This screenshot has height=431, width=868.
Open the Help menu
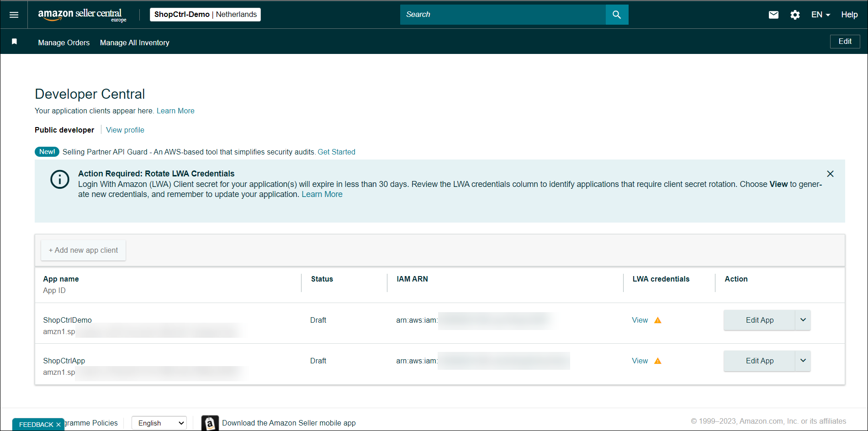tap(849, 15)
